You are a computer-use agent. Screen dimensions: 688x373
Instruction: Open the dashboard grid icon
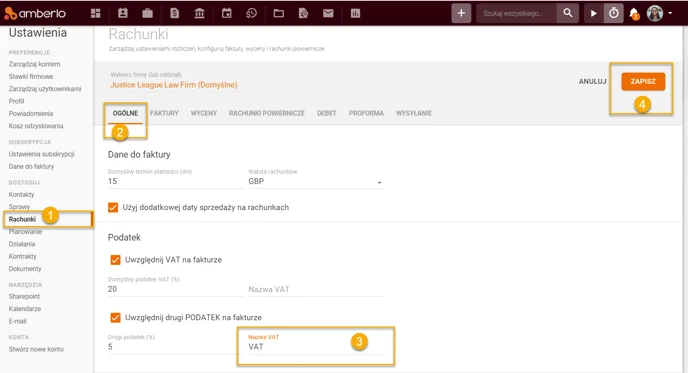(x=96, y=14)
